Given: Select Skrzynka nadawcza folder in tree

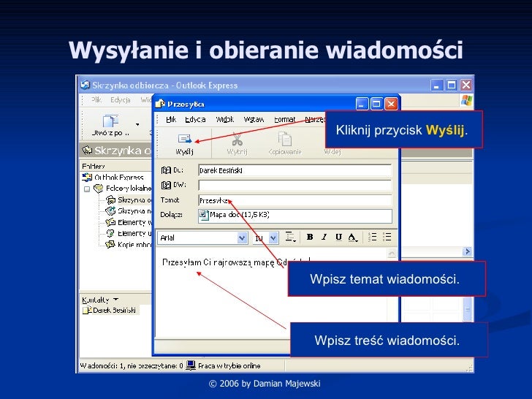Looking at the screenshot, I should [x=134, y=211].
